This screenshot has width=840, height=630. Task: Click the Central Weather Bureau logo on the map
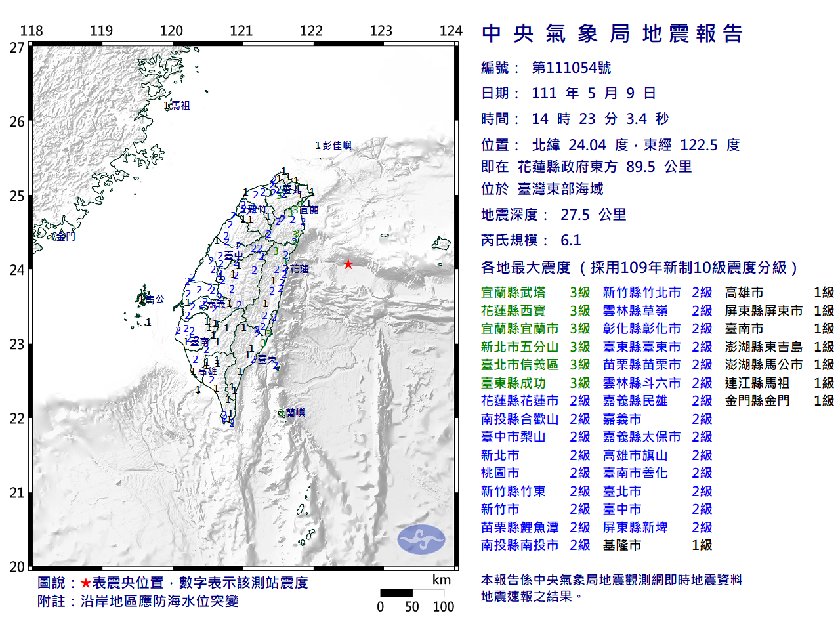(x=421, y=539)
